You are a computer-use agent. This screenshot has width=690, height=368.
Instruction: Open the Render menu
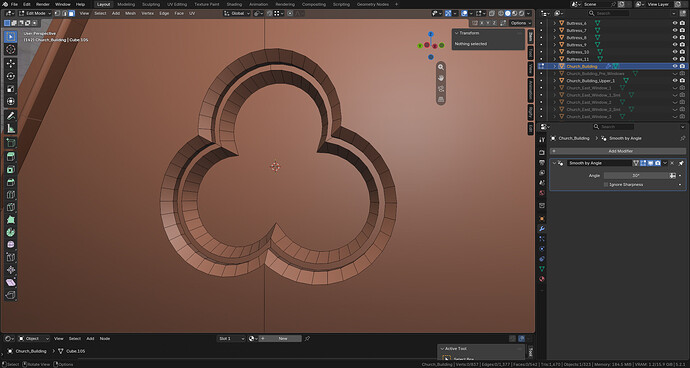pyautogui.click(x=43, y=4)
